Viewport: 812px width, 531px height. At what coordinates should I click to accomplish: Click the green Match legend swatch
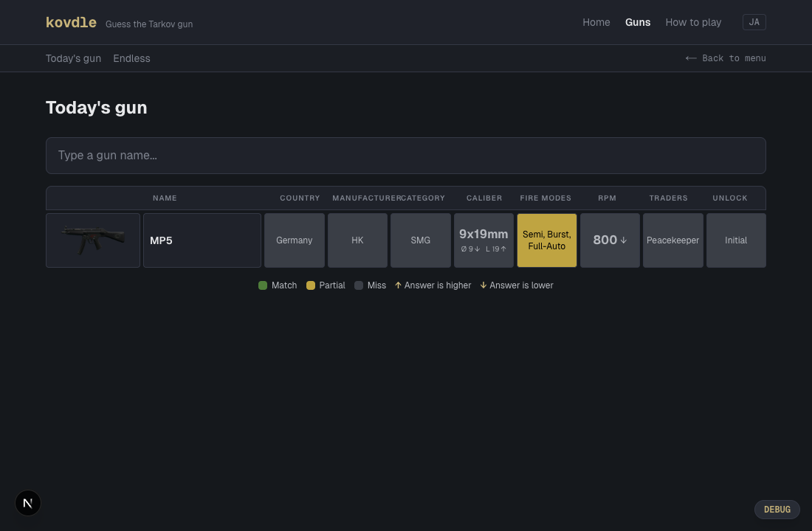pyautogui.click(x=263, y=285)
